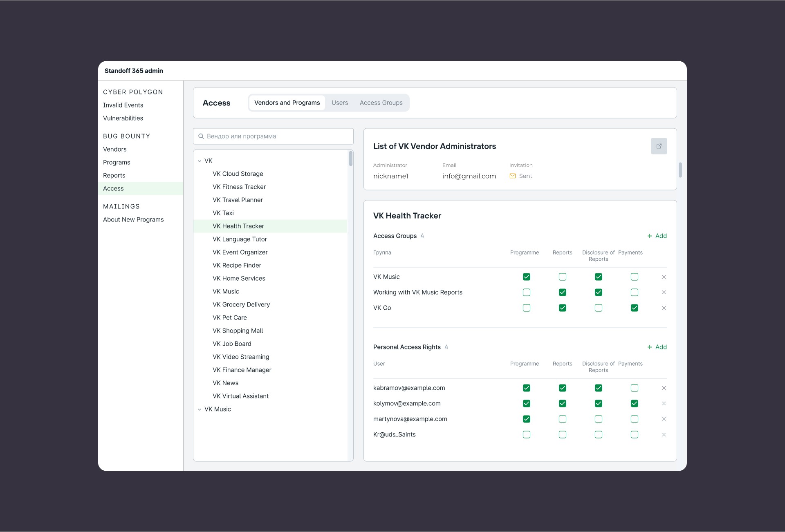Delete kabramov@example.com personal access
The width and height of the screenshot is (785, 532).
tap(664, 388)
